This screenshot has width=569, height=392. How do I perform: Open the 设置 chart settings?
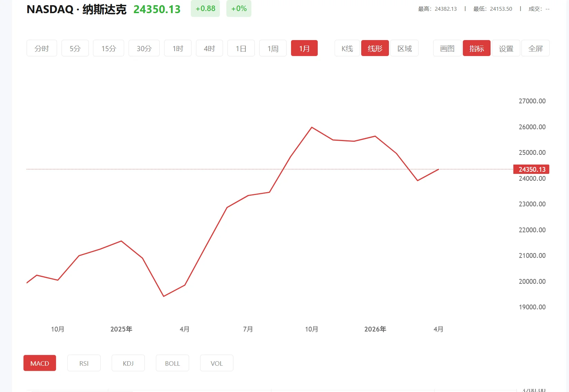(x=506, y=48)
